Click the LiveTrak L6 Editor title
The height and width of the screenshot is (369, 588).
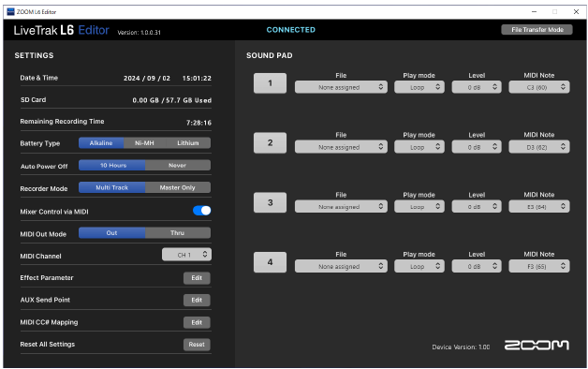click(62, 30)
